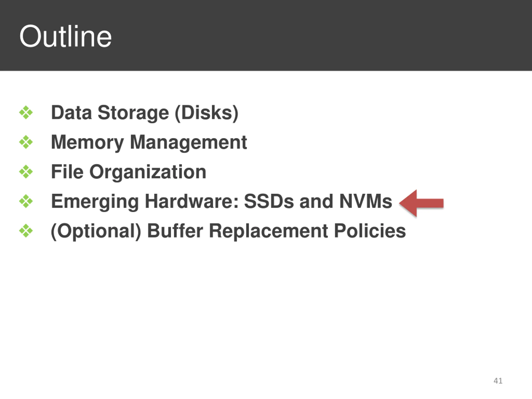Select the word (Disks) in first bullet
This screenshot has height=399, width=532.
click(206, 113)
